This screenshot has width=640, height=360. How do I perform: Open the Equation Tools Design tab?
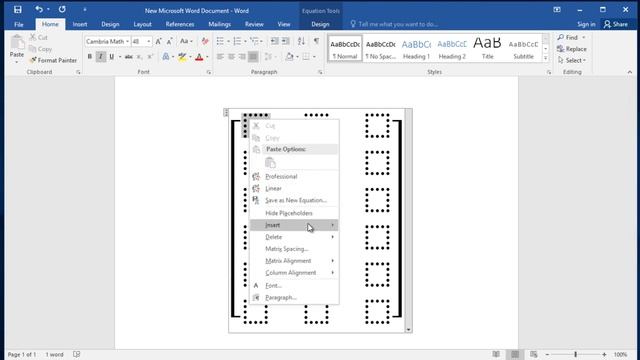click(320, 24)
